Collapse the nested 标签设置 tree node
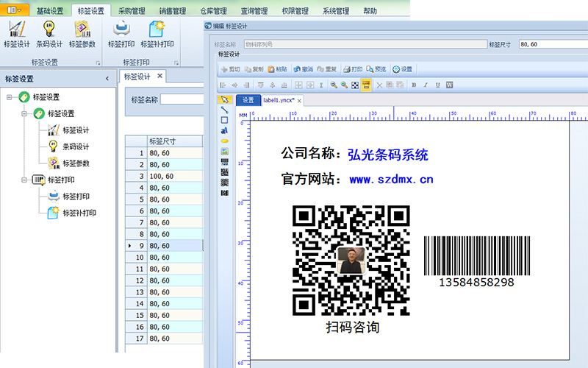The height and width of the screenshot is (368, 588). (24, 114)
